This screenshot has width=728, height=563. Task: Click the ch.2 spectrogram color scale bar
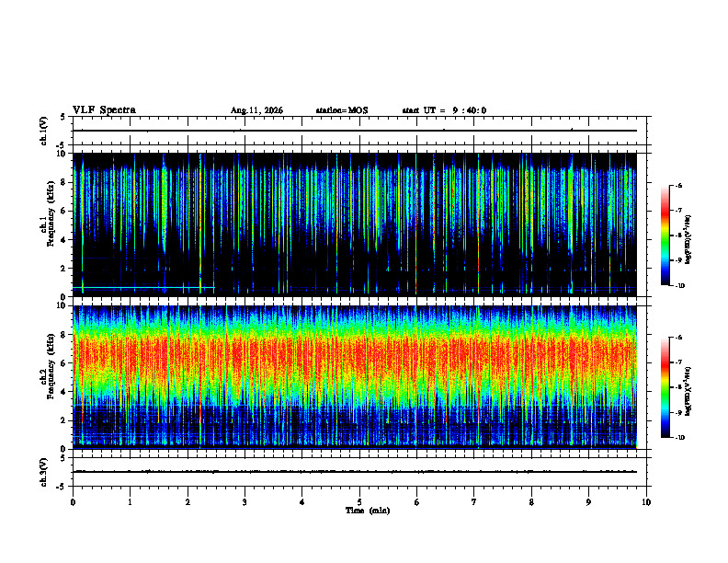pyautogui.click(x=665, y=387)
